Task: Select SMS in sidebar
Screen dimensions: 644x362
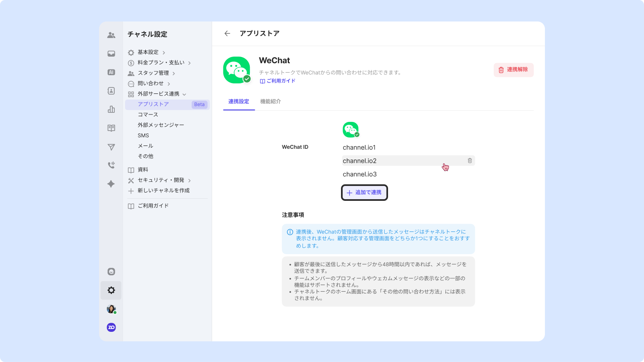Action: click(x=143, y=136)
